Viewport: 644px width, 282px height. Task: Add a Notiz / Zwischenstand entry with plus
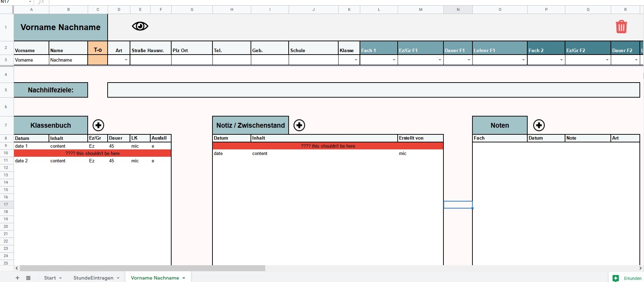click(x=299, y=125)
